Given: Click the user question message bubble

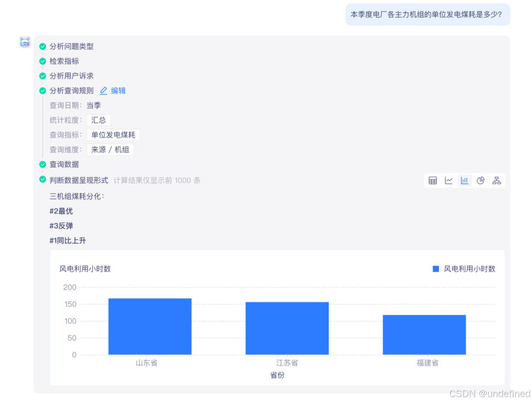Looking at the screenshot, I should (x=428, y=15).
